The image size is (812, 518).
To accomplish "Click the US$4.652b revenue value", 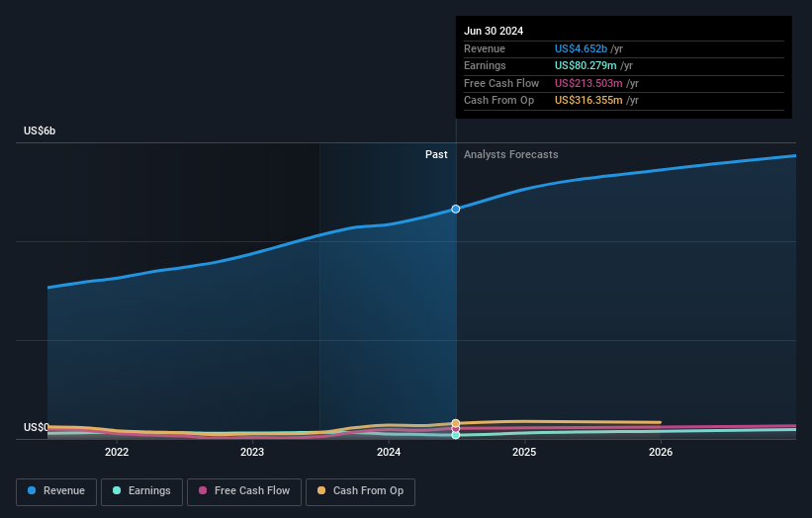I will click(x=581, y=48).
